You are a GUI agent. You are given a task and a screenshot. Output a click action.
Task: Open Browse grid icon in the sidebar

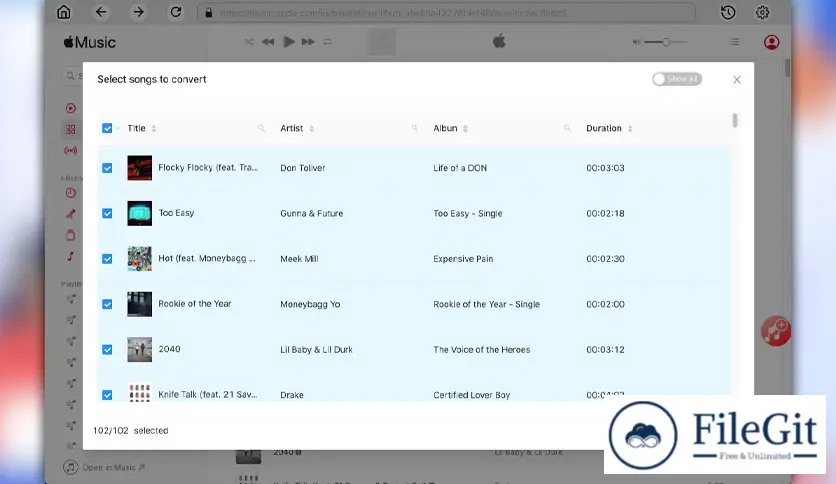(70, 129)
